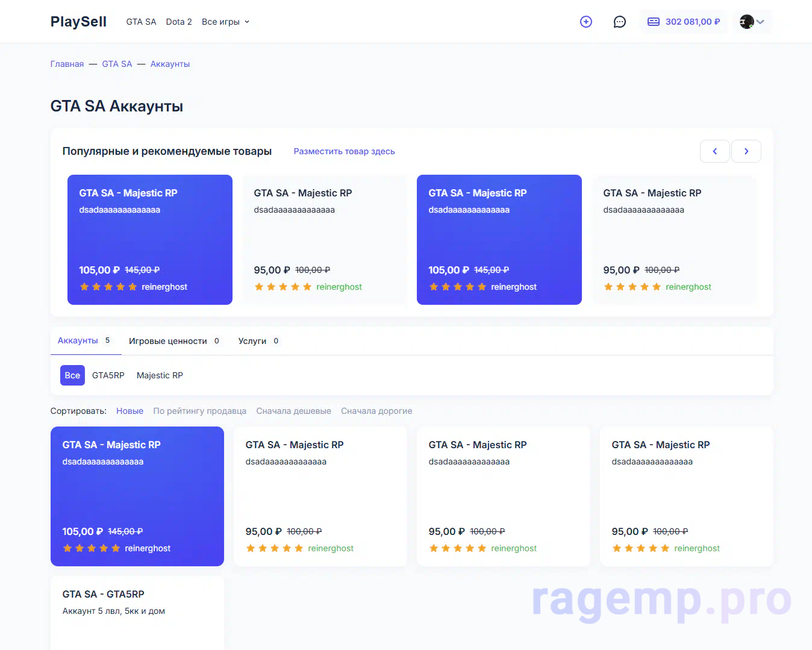Open the chat messages icon
Image resolution: width=812 pixels, height=650 pixels.
(619, 22)
